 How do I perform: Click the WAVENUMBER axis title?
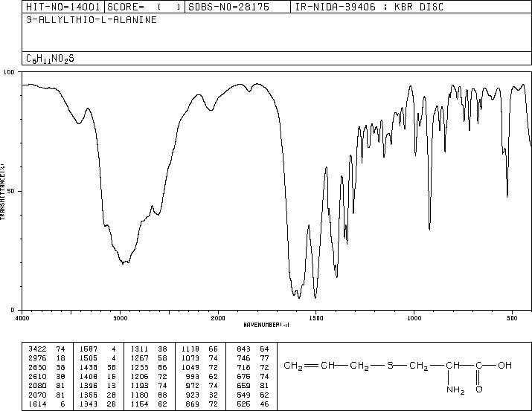coord(266,325)
